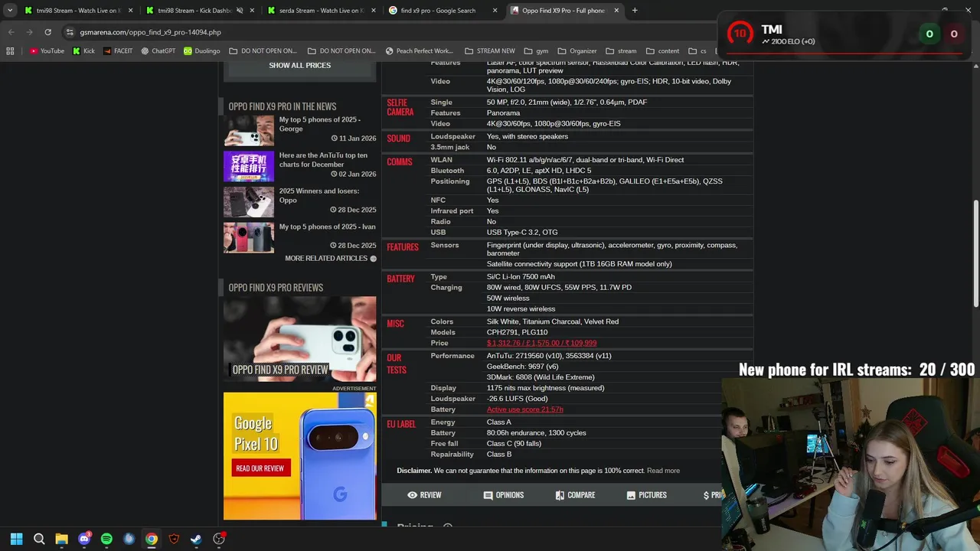The width and height of the screenshot is (980, 551).
Task: Open the COMPARE tab
Action: point(575,495)
